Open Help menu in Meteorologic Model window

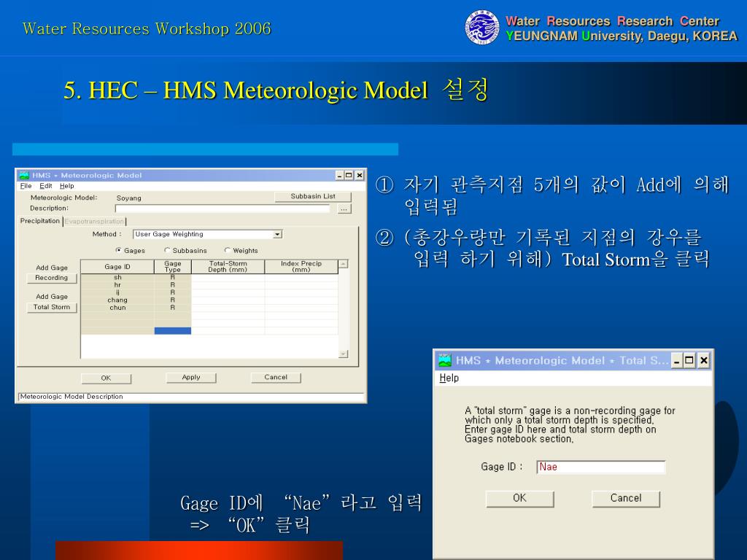coord(66,186)
